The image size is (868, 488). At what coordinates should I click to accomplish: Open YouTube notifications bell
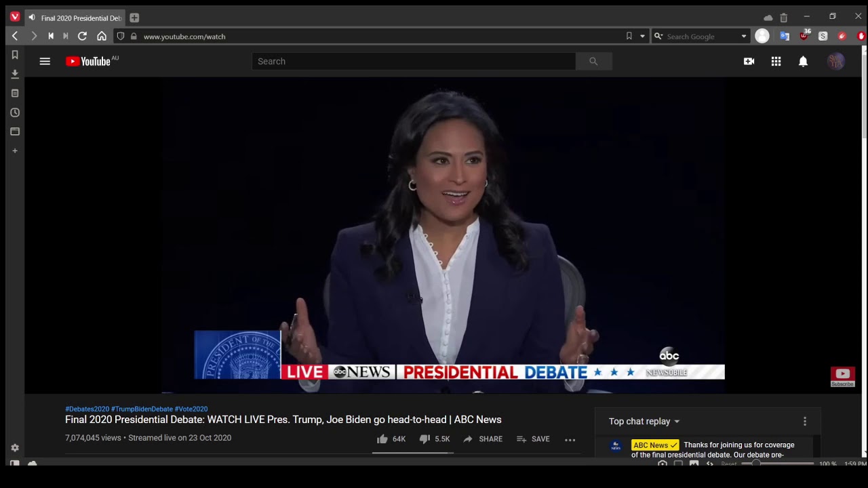[x=803, y=61]
